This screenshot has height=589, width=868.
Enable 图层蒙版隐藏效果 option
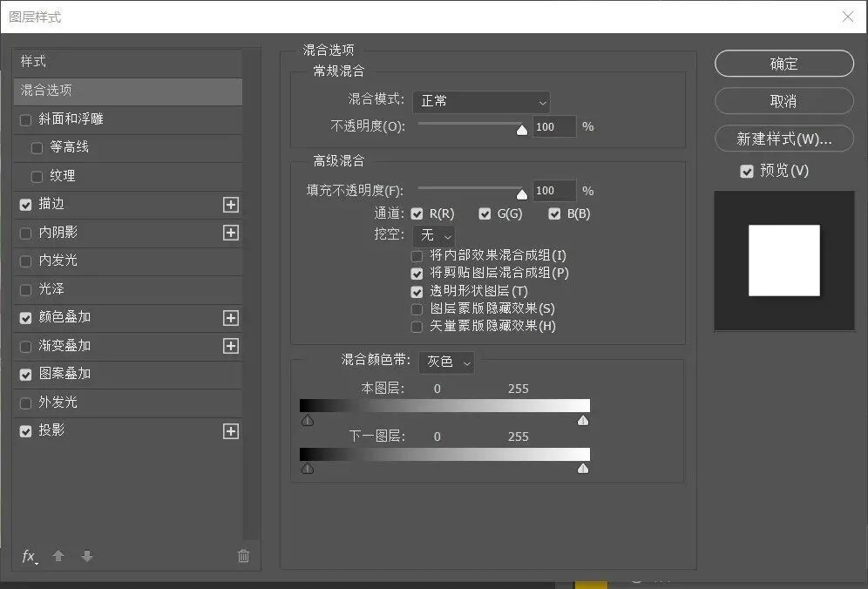(x=417, y=309)
